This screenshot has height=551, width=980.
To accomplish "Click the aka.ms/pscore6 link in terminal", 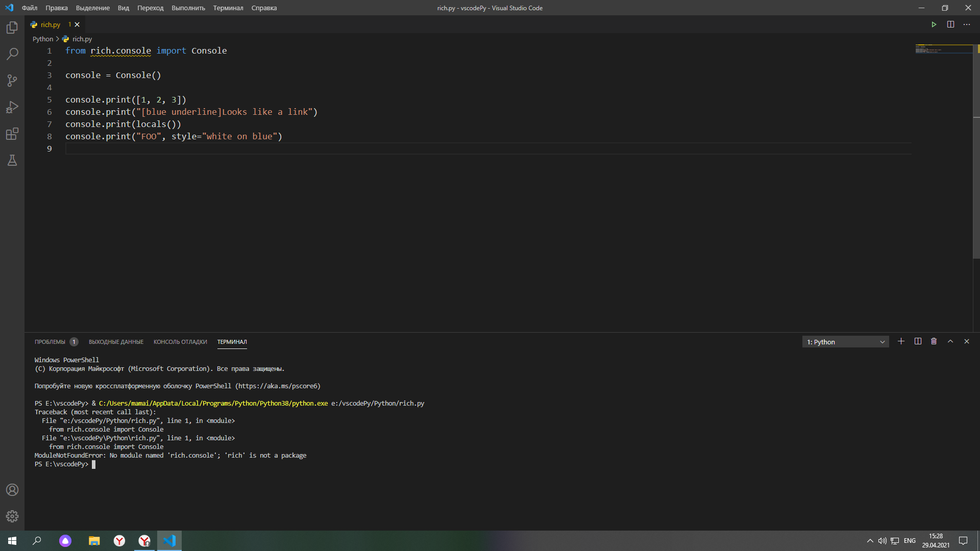I will click(278, 386).
